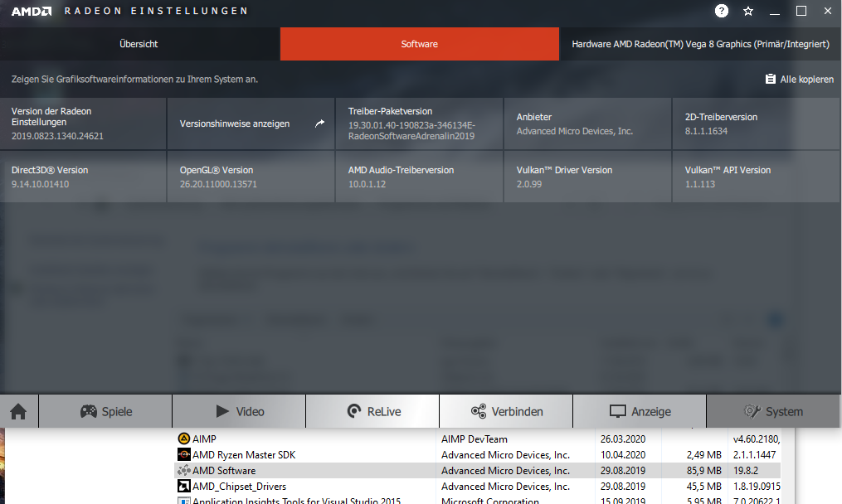Click version 1.8.19.0915 of AMD_Chipset_Drivers

coord(757,487)
